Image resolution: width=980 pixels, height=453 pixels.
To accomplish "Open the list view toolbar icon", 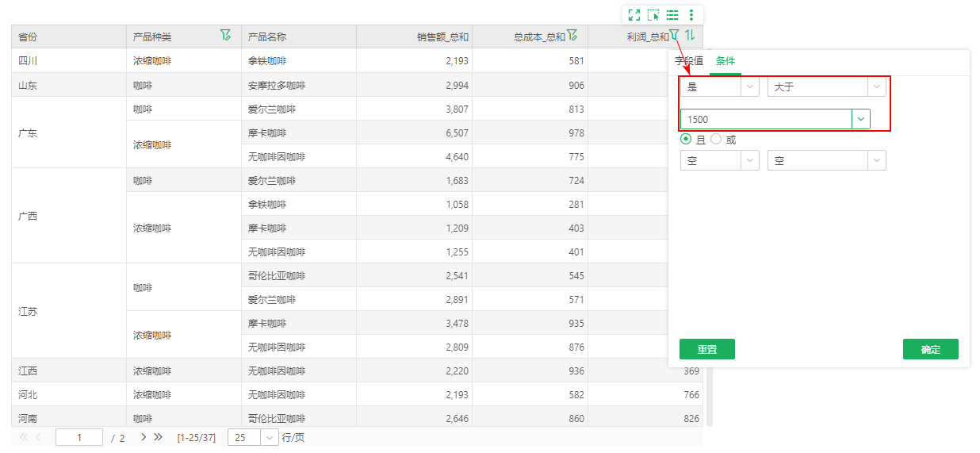I will coord(672,14).
